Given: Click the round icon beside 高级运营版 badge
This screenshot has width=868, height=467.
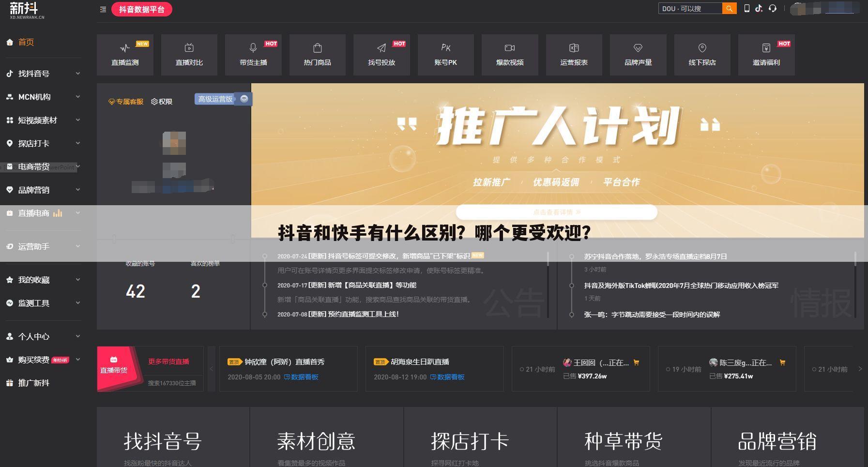Looking at the screenshot, I should (x=244, y=99).
